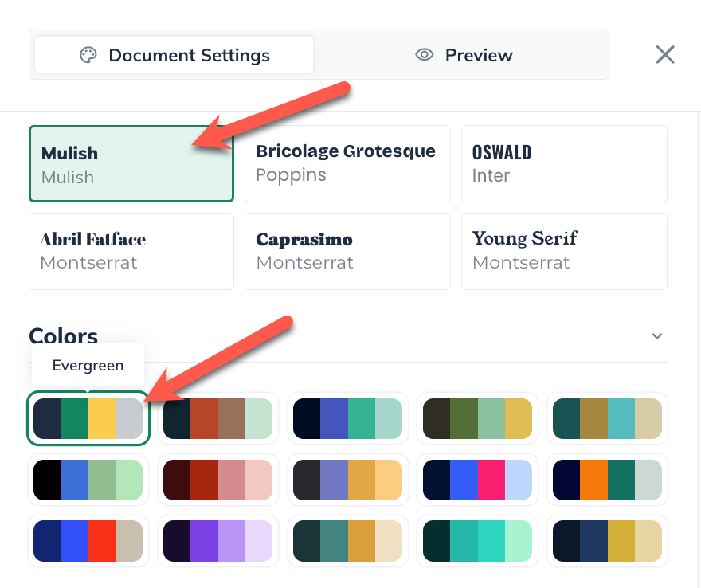Select the Evergreen color palette
The image size is (701, 588).
point(88,418)
